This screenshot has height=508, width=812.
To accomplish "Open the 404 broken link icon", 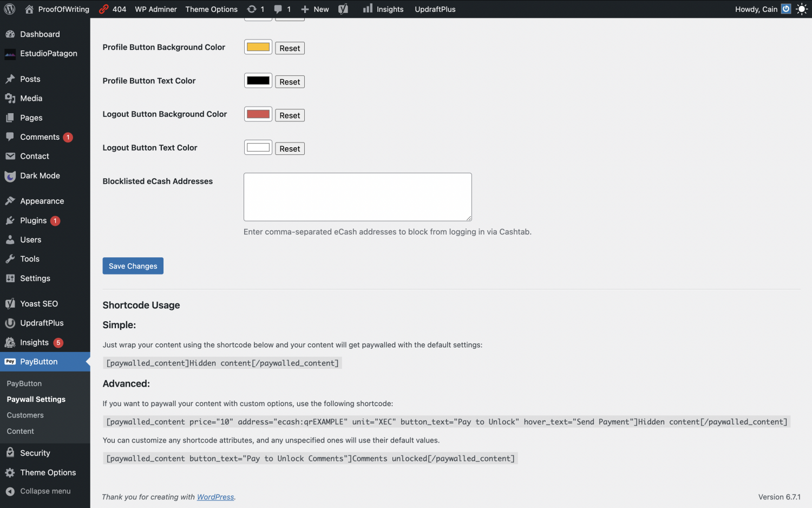I will [x=104, y=9].
